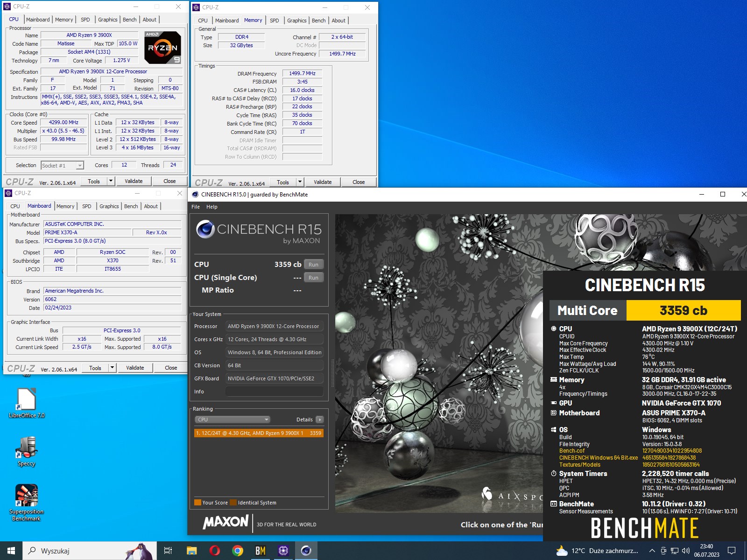
Task: Switch to Bench tab in CPU window
Action: pyautogui.click(x=130, y=20)
